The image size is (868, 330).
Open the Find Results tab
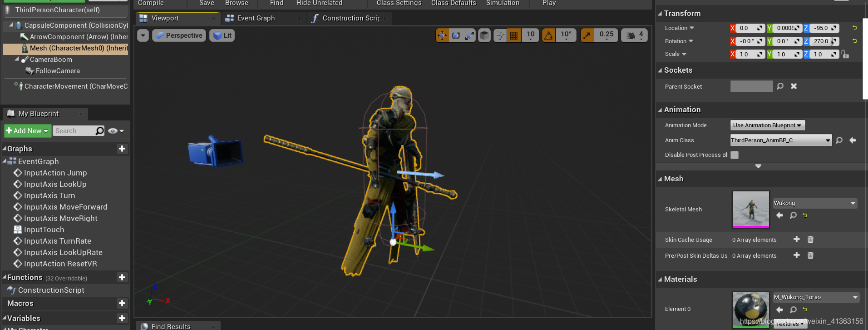pyautogui.click(x=178, y=326)
